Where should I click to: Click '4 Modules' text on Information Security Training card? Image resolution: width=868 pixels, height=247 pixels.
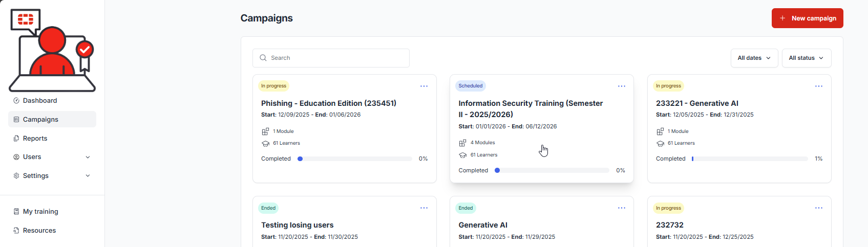click(483, 143)
